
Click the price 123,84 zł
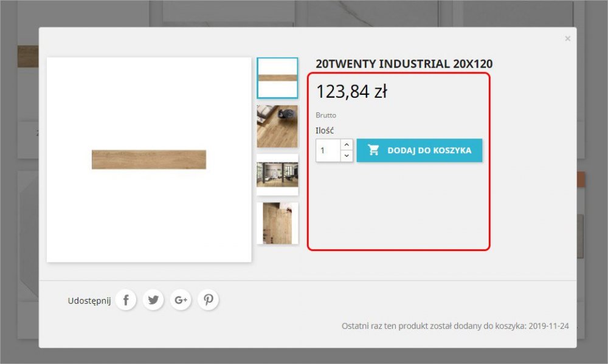click(351, 92)
